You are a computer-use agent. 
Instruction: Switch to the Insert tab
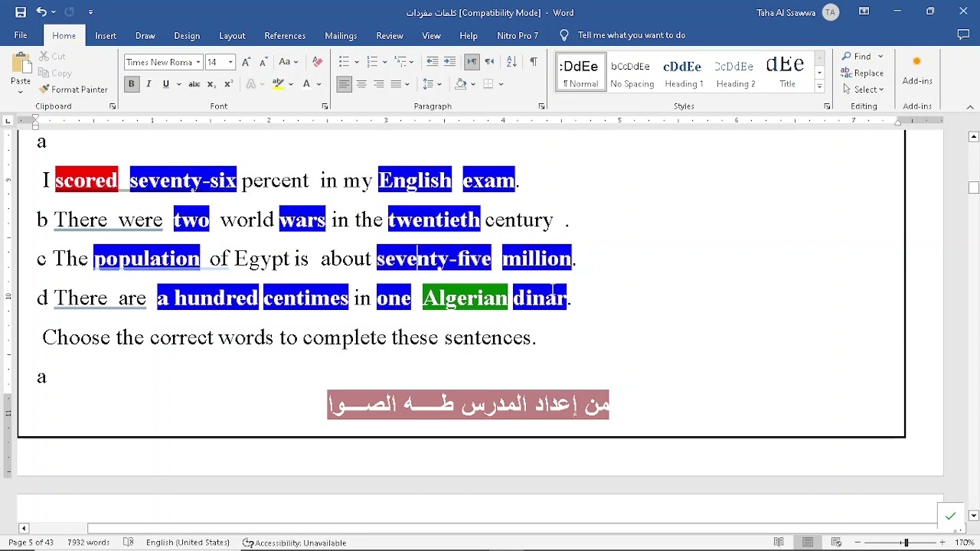coord(106,35)
